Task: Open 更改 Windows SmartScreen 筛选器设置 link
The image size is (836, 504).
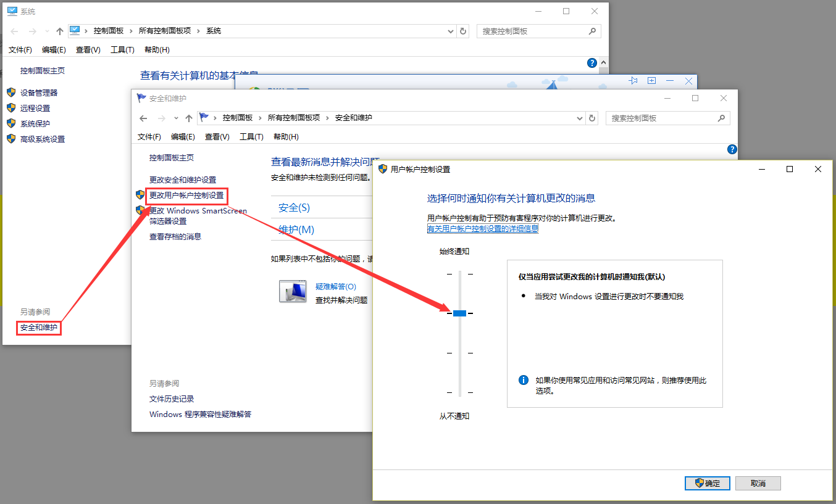Action: pos(198,216)
